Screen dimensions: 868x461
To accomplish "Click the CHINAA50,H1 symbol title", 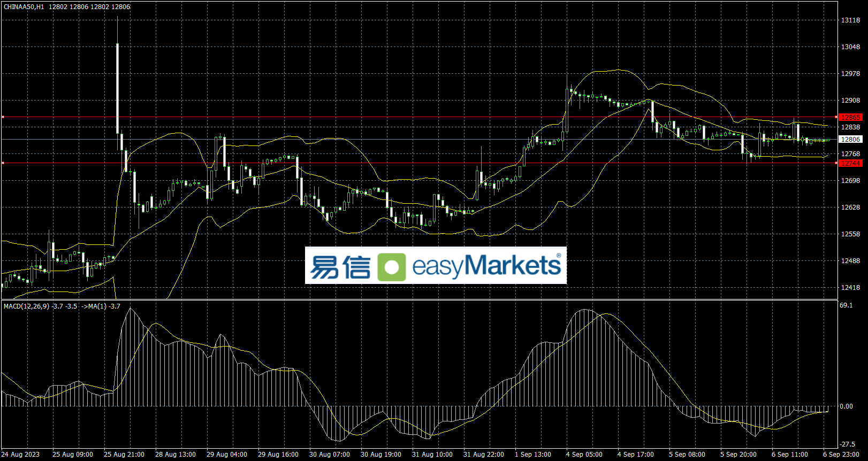I will [x=24, y=7].
